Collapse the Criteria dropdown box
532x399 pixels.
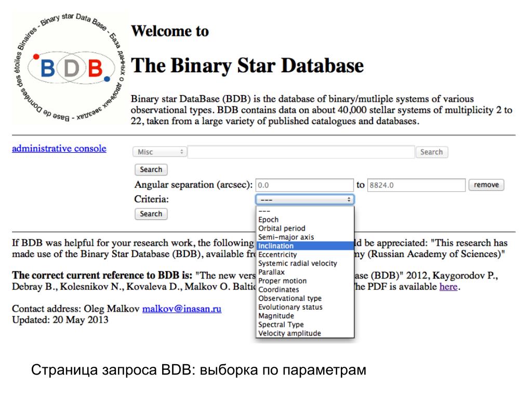pos(304,199)
